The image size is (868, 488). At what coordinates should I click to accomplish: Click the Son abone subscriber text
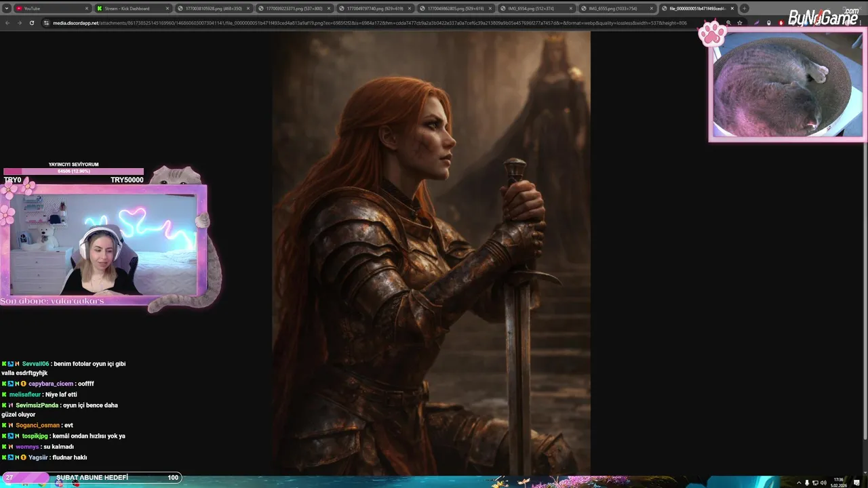53,301
